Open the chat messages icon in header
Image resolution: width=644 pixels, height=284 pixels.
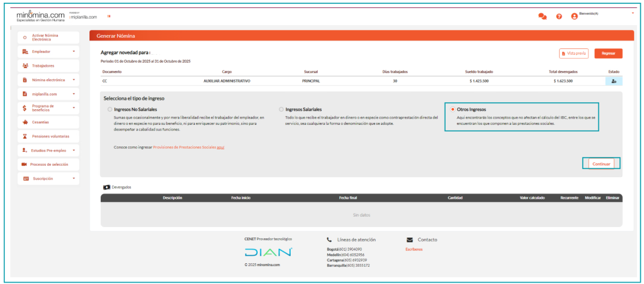pyautogui.click(x=542, y=16)
